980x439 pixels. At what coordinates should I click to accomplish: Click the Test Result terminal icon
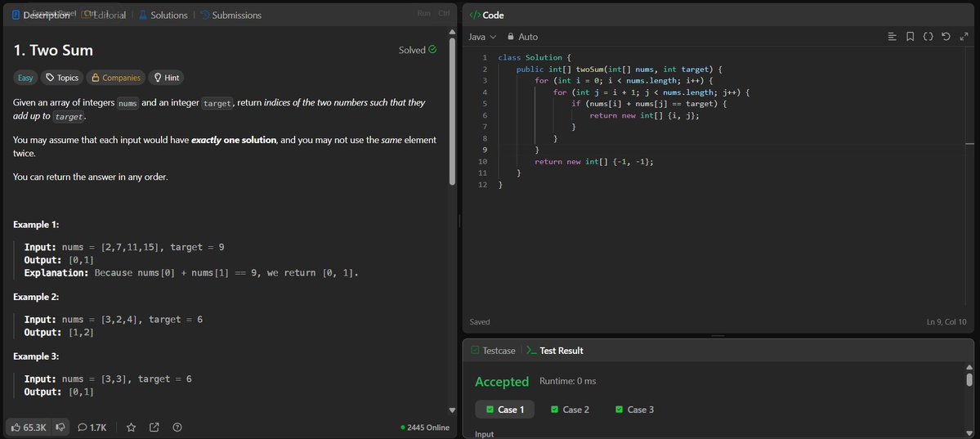532,351
